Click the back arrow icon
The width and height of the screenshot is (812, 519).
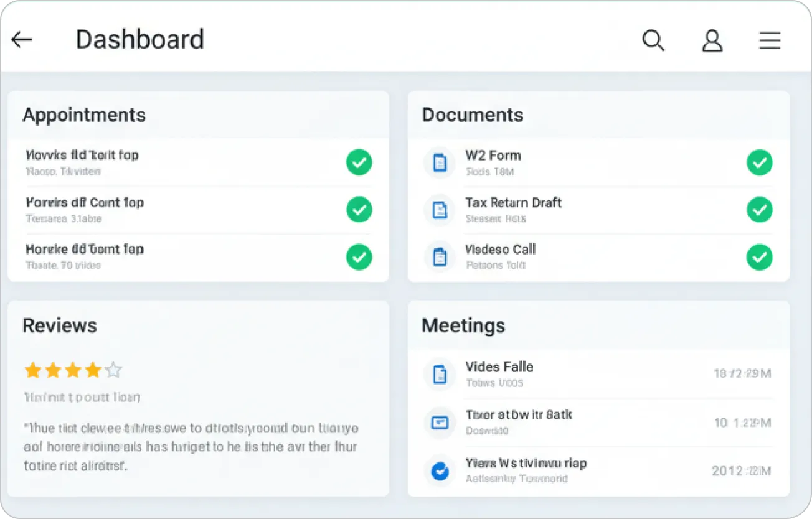(x=22, y=40)
